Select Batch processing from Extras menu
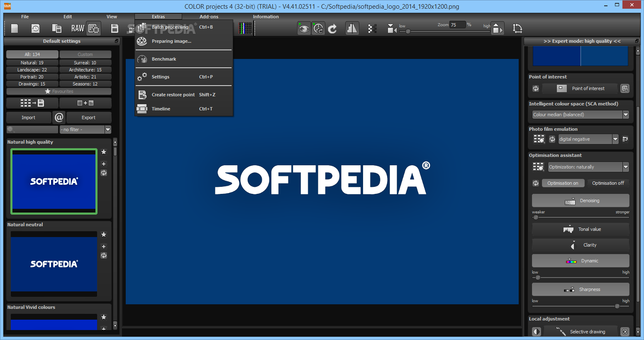 point(183,27)
